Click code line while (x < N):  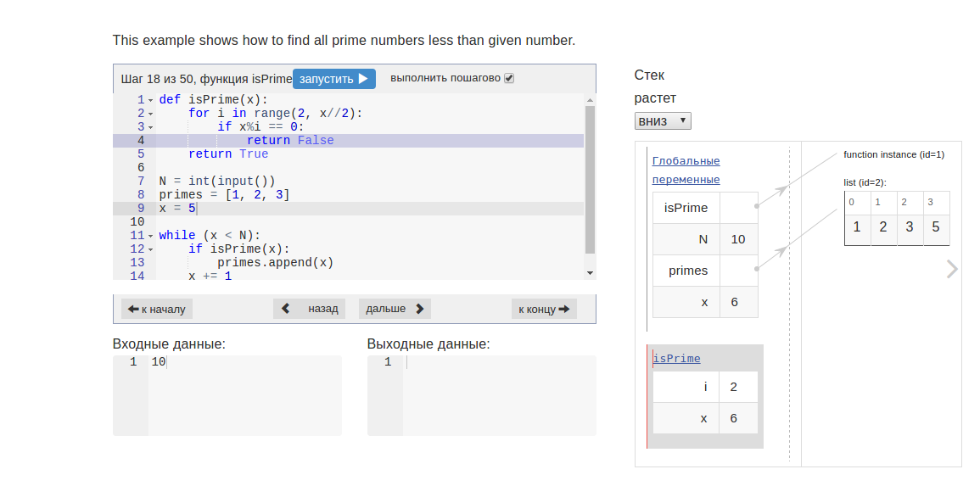click(209, 236)
